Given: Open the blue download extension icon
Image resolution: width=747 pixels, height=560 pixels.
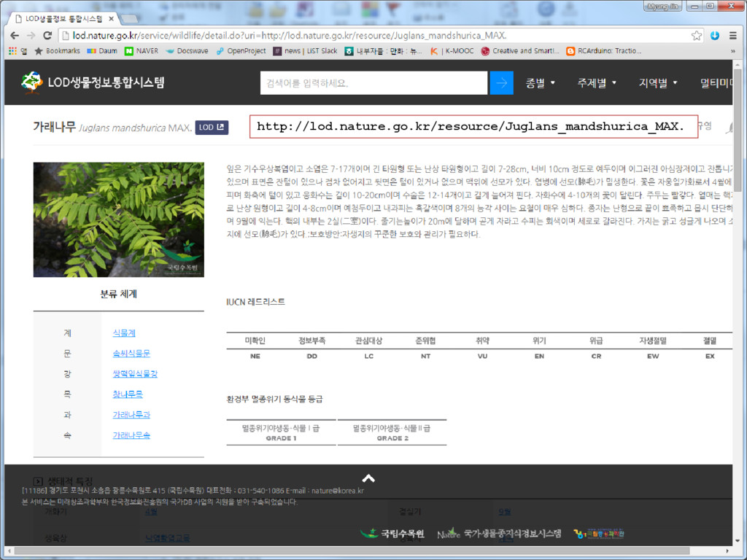Looking at the screenshot, I should pos(715,35).
